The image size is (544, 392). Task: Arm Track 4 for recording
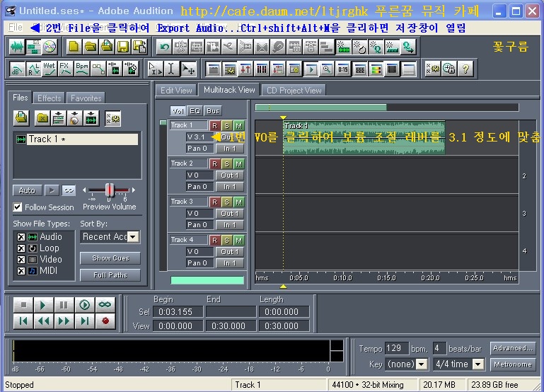[215, 240]
